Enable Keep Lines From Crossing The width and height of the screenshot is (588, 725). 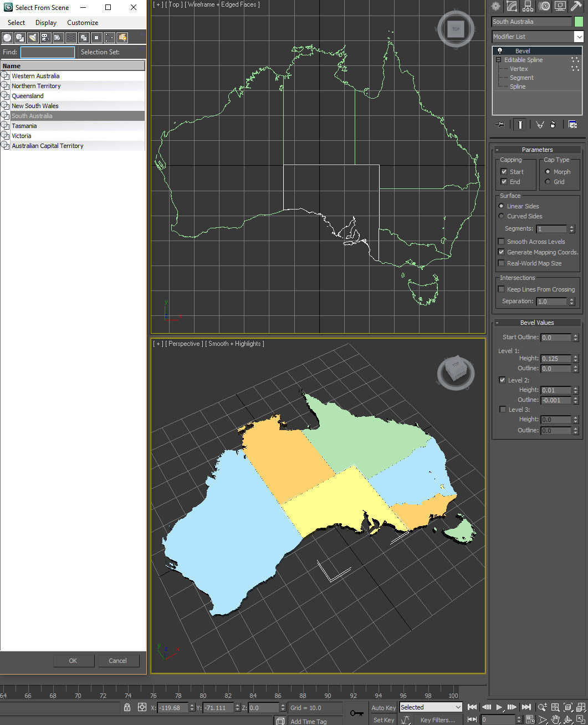[501, 289]
